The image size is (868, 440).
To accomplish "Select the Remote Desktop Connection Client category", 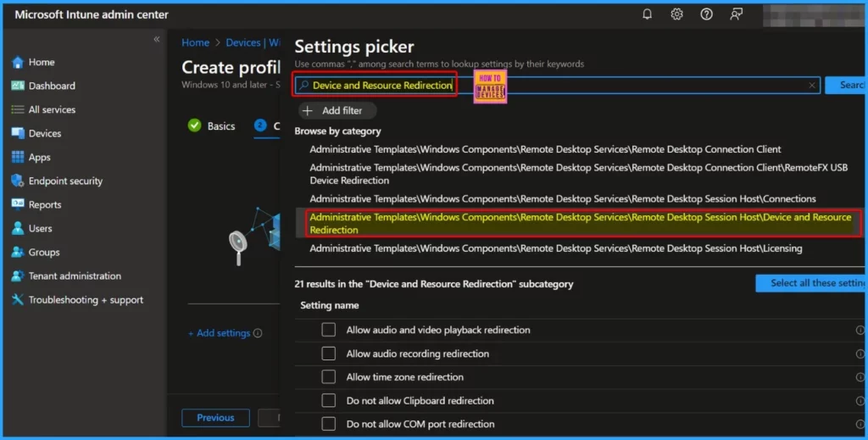I will point(545,149).
